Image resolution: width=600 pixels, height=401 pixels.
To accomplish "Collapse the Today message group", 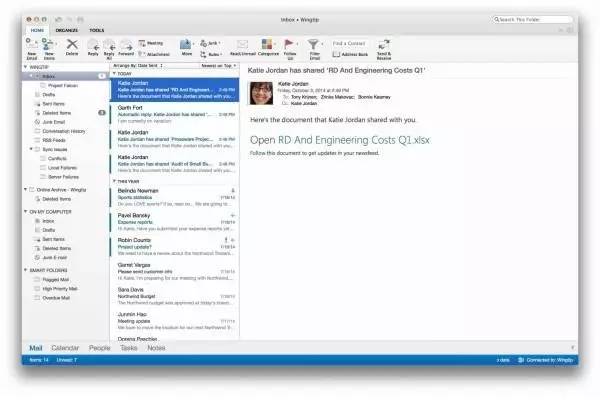I will click(114, 73).
